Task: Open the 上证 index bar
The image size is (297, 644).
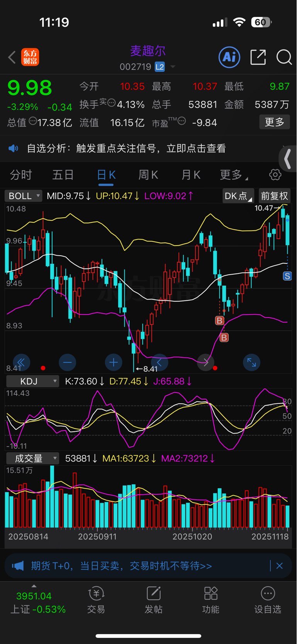Action: [x=38, y=603]
